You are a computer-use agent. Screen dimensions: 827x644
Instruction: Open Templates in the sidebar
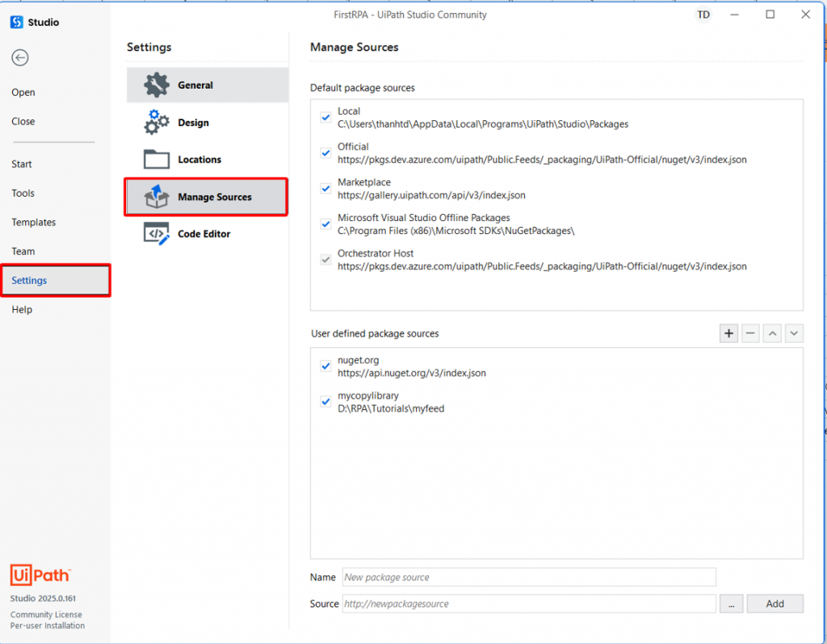tap(34, 223)
